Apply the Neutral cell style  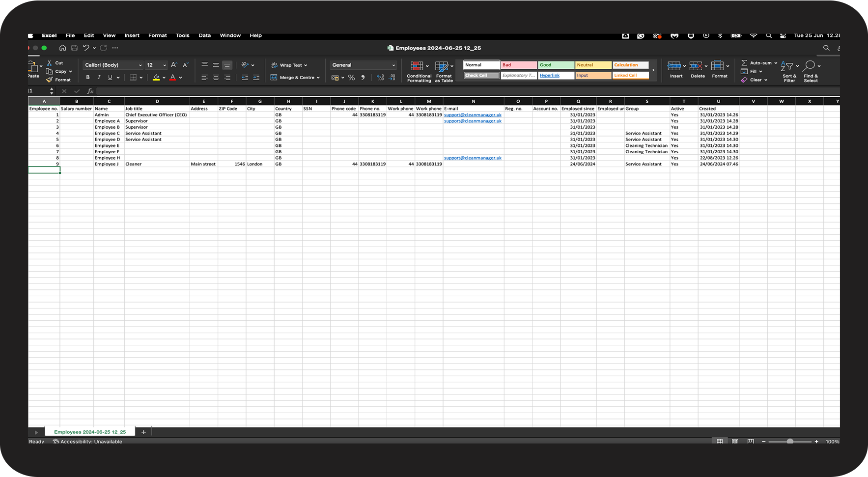[593, 65]
